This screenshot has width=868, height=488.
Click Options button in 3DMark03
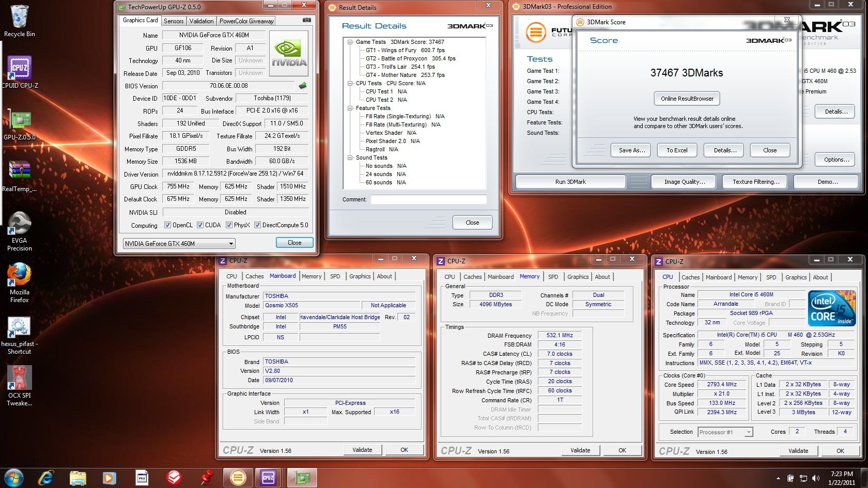[x=836, y=160]
